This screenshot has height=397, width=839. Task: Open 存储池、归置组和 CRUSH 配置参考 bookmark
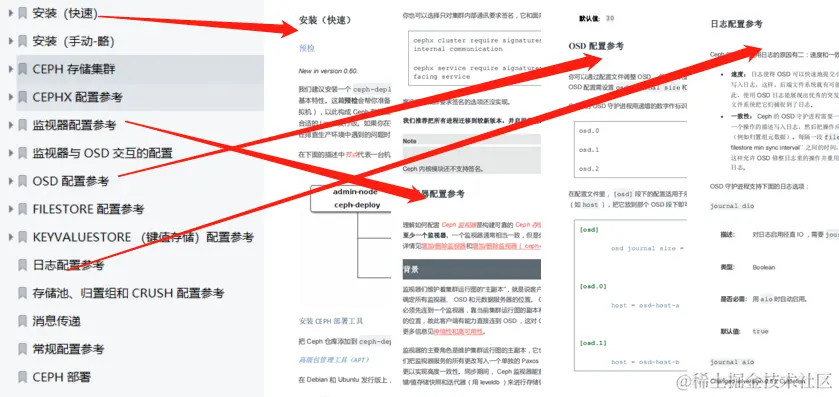[128, 293]
